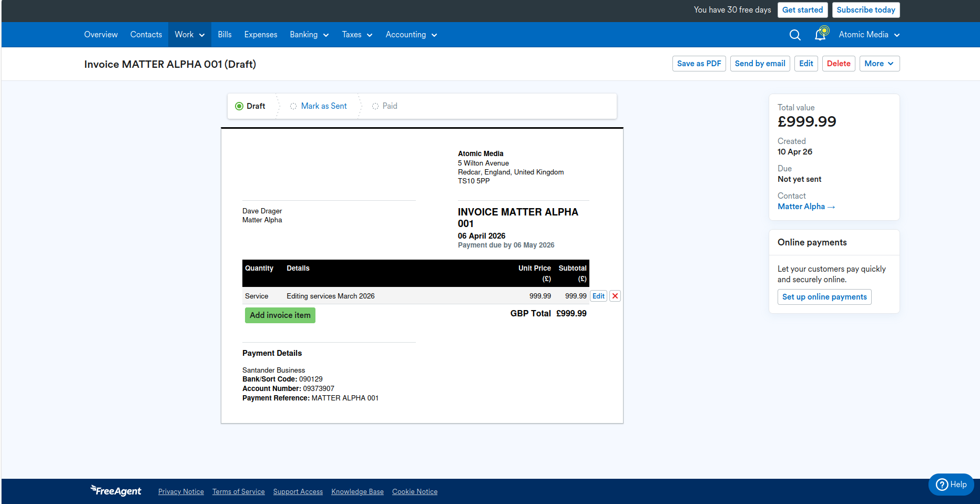This screenshot has width=980, height=504.
Task: View notifications via the bell icon
Action: (820, 35)
